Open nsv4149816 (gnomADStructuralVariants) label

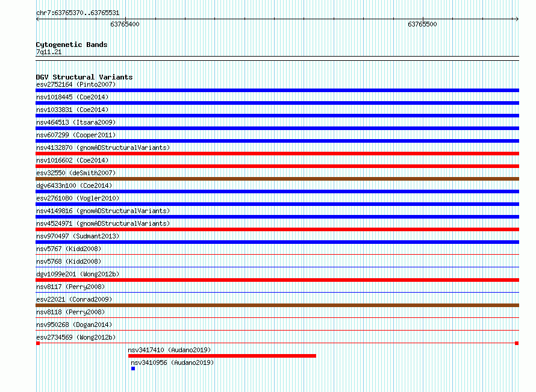(103, 211)
